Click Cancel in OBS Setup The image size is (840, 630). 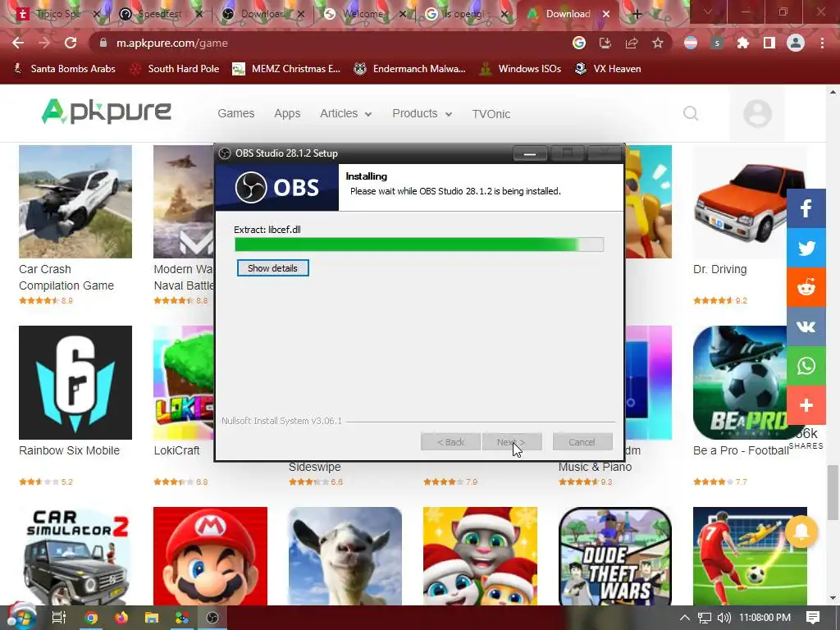[582, 442]
